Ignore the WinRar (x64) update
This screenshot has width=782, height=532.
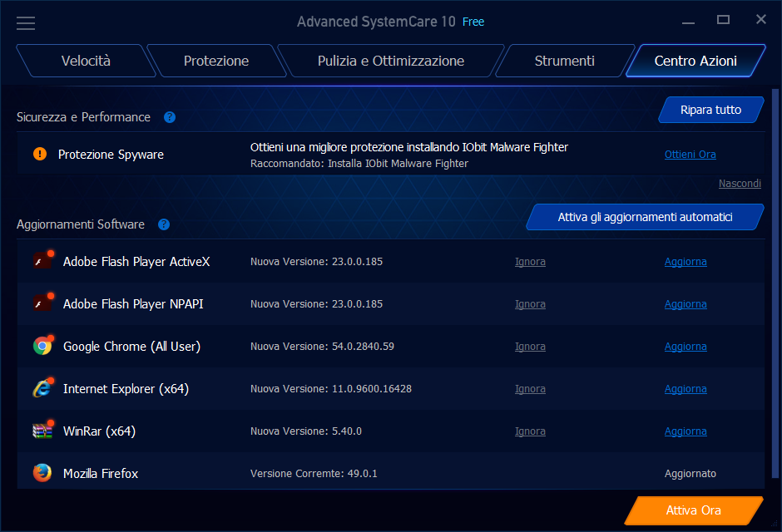tap(530, 431)
